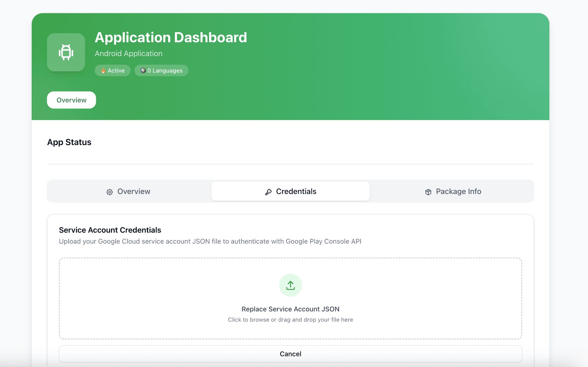The image size is (588, 367).
Task: Click the Android Application subtitle text
Action: [x=129, y=53]
